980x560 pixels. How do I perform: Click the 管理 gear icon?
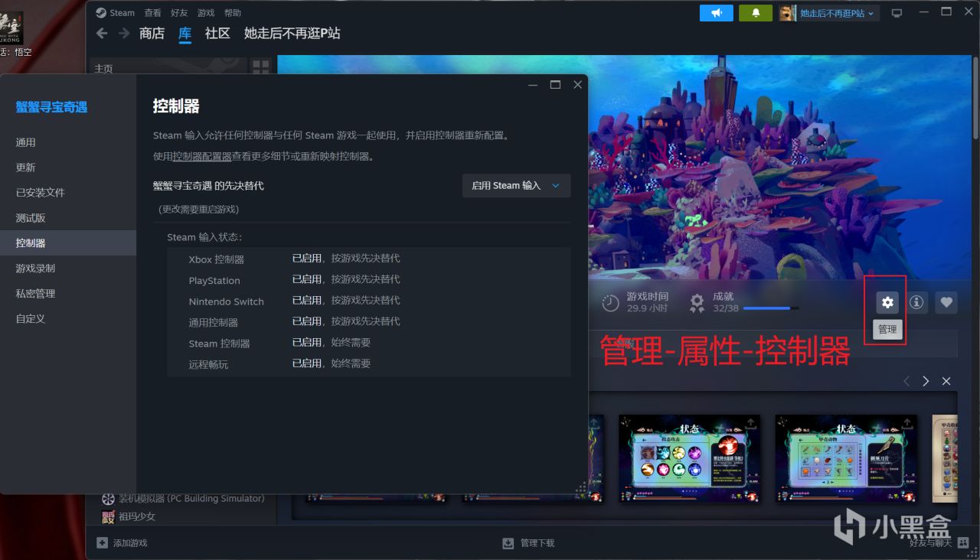pyautogui.click(x=887, y=302)
